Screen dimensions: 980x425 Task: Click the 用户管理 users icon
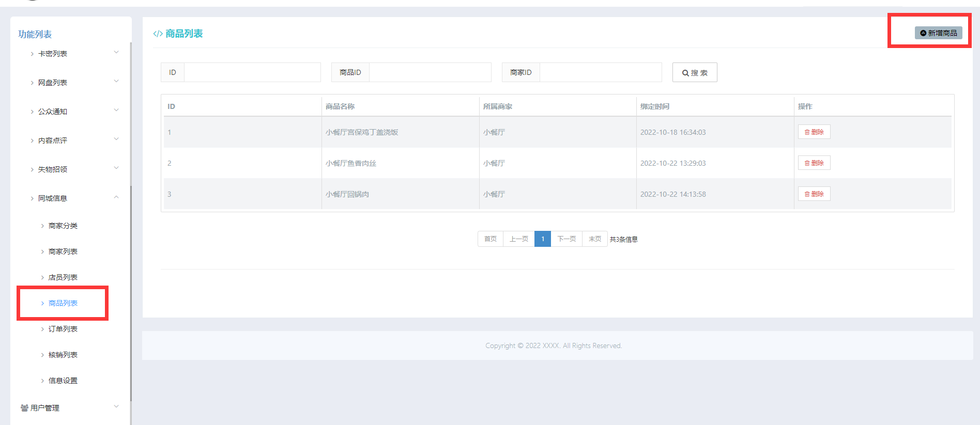pyautogui.click(x=24, y=408)
